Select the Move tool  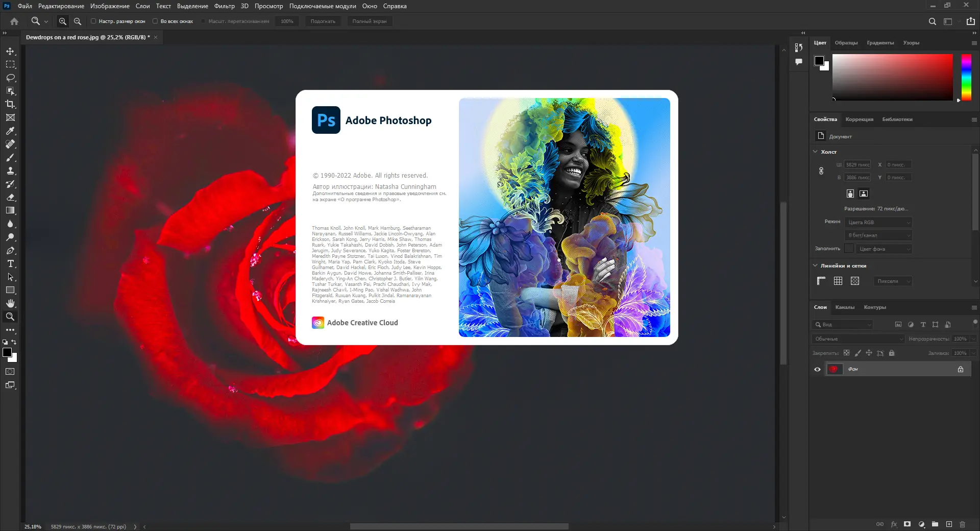pos(10,51)
